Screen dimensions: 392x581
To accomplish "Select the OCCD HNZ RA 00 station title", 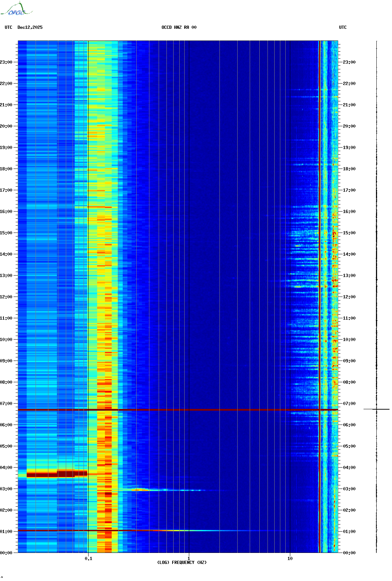I will coord(179,27).
